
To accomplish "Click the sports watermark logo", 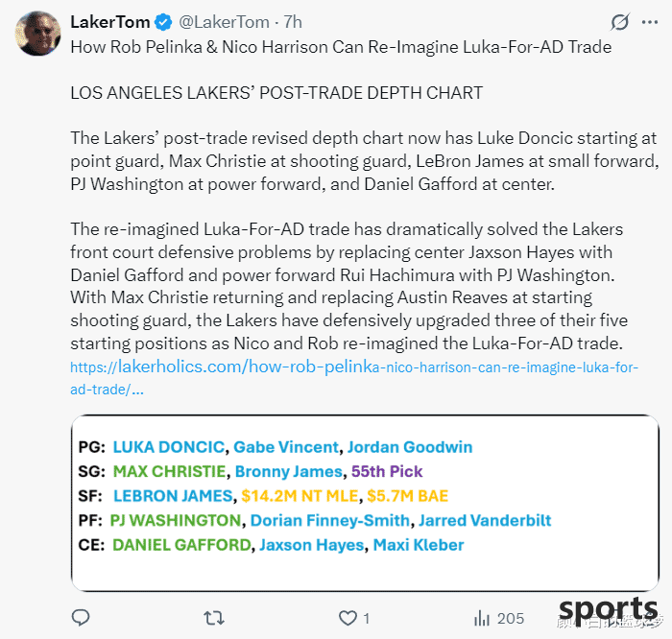I will [x=608, y=609].
